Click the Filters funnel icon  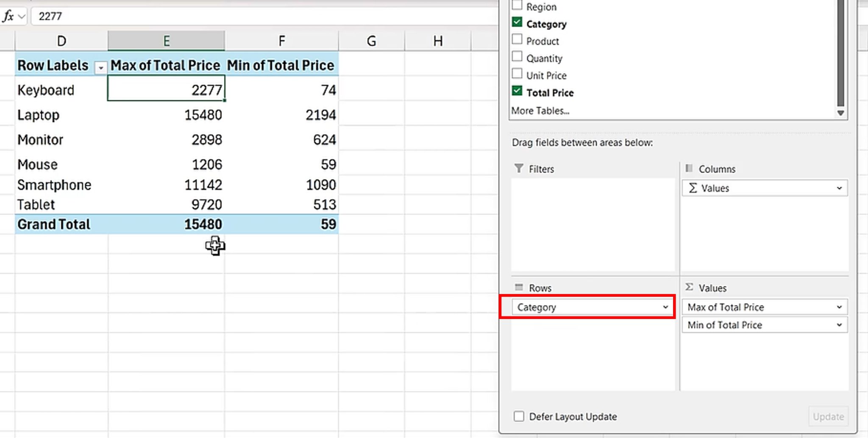click(x=519, y=169)
